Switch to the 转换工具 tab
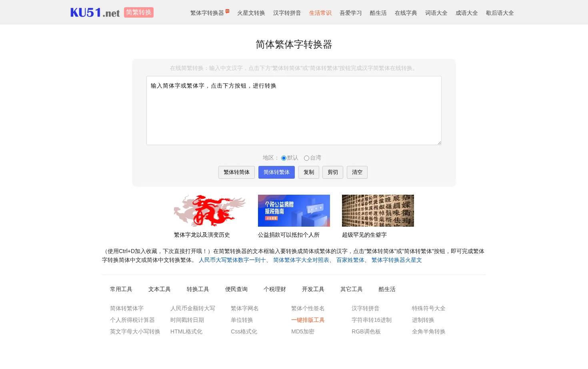 [x=198, y=289]
